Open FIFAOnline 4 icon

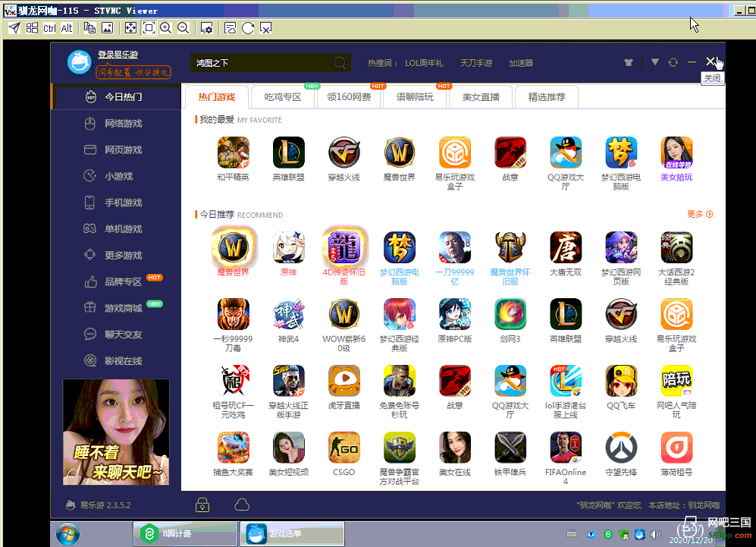[x=566, y=447]
